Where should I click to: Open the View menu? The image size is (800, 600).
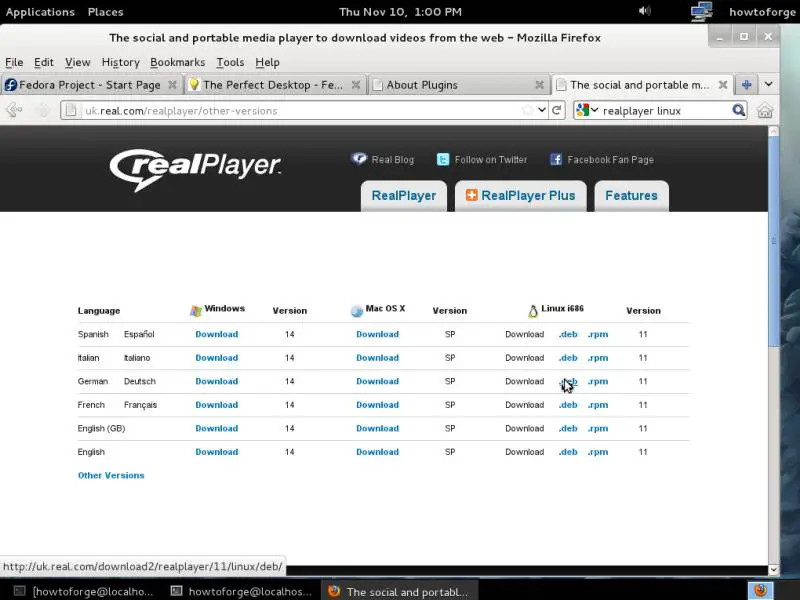tap(78, 62)
